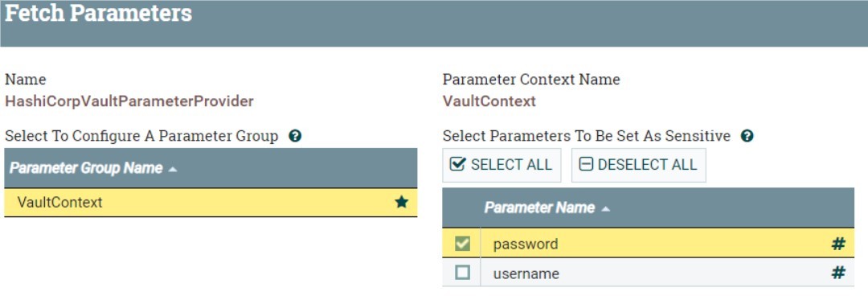Select the password parameter row
Screen dimensions: 868x300
[x=649, y=244]
